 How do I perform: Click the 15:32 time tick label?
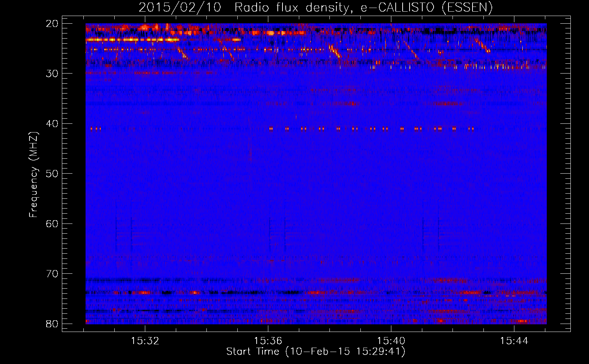click(x=145, y=341)
